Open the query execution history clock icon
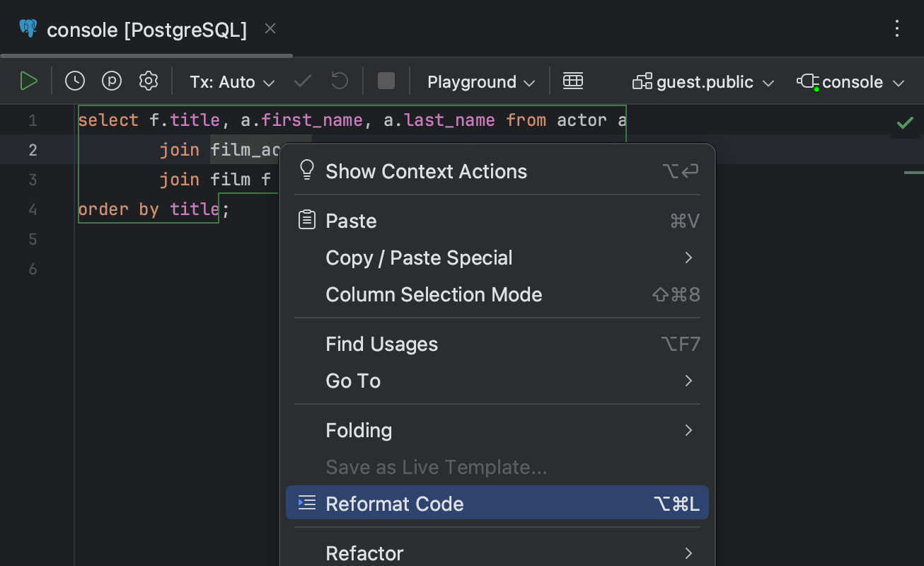Image resolution: width=924 pixels, height=566 pixels. (x=74, y=81)
